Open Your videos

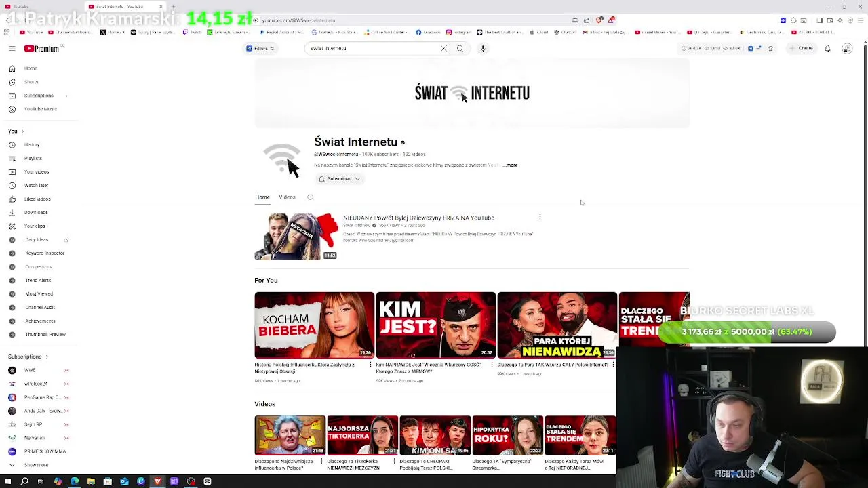coord(36,171)
